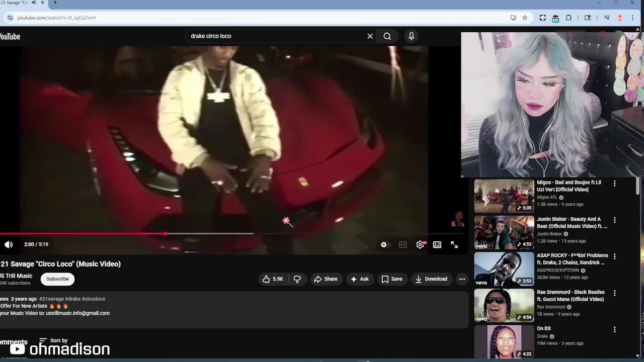Open the YouTube home logo
The height and width of the screenshot is (362, 644).
(x=10, y=37)
